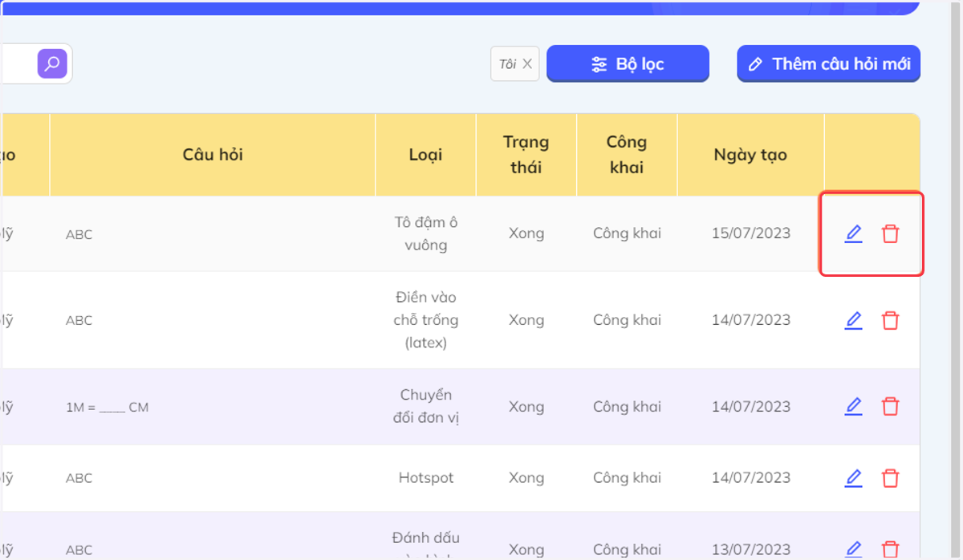963x560 pixels.
Task: Edit the Tô đậm ô vuông question
Action: (854, 234)
